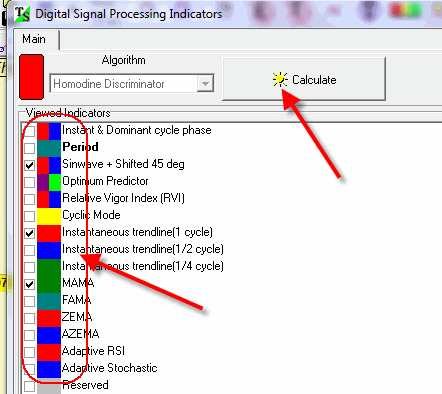Click the yellow Cyclic Mode color swatch

pyautogui.click(x=49, y=216)
